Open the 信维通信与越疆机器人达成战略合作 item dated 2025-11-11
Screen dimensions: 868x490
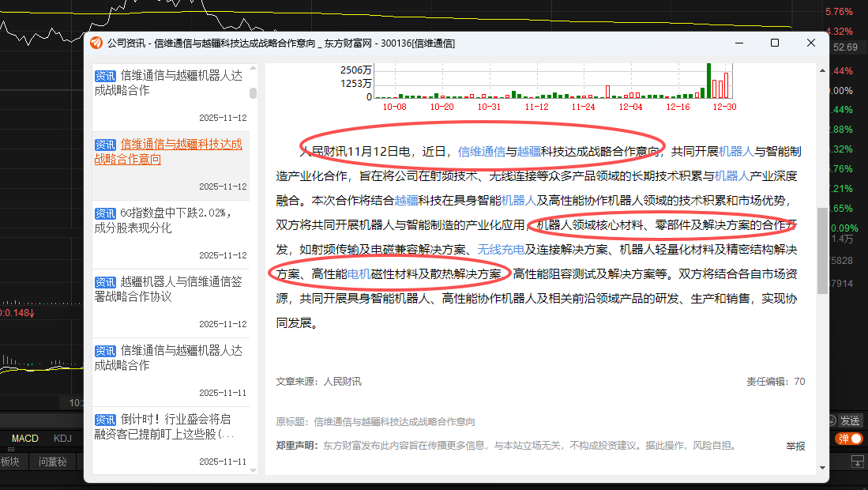(171, 371)
